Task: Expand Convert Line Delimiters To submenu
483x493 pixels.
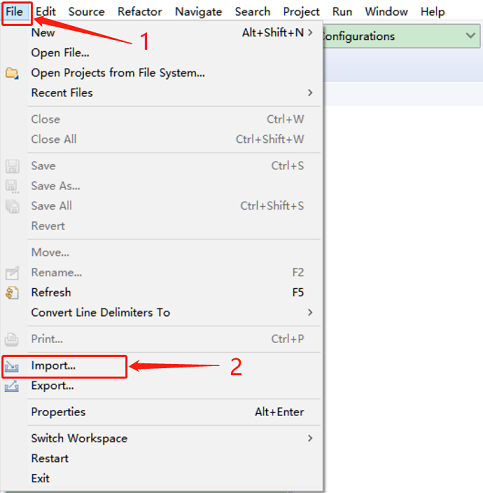Action: [x=310, y=312]
